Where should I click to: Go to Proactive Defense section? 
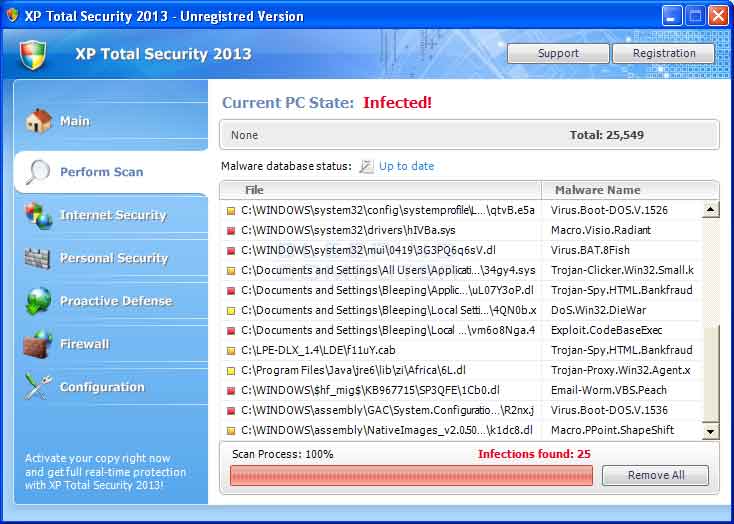click(x=111, y=301)
